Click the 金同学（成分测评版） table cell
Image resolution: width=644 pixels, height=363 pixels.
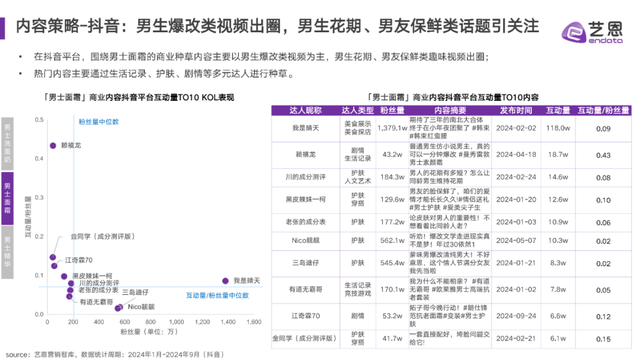[304, 339]
